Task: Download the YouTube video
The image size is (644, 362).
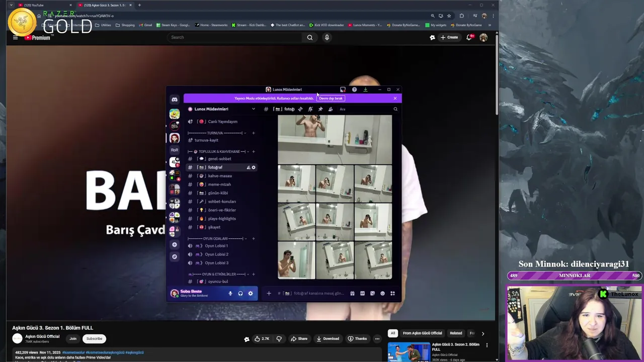Action: tap(328, 339)
